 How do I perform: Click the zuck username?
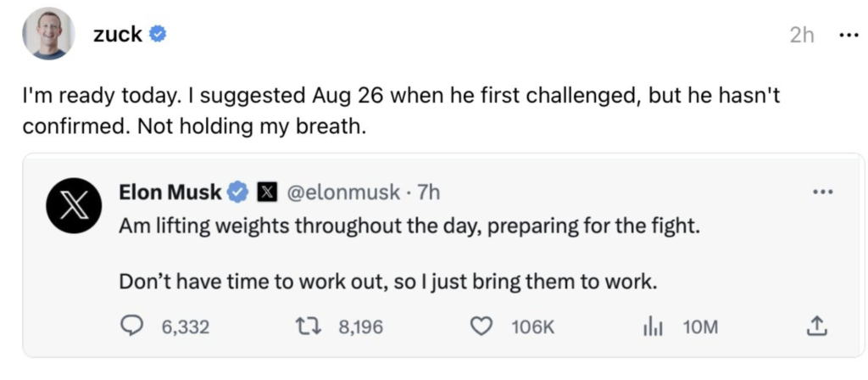tap(117, 34)
